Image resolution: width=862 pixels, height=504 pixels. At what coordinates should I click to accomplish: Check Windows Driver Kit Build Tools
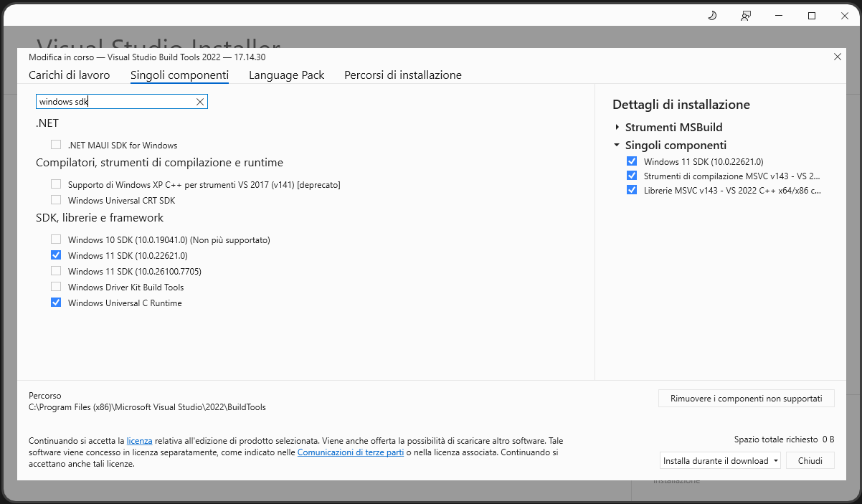click(x=56, y=287)
